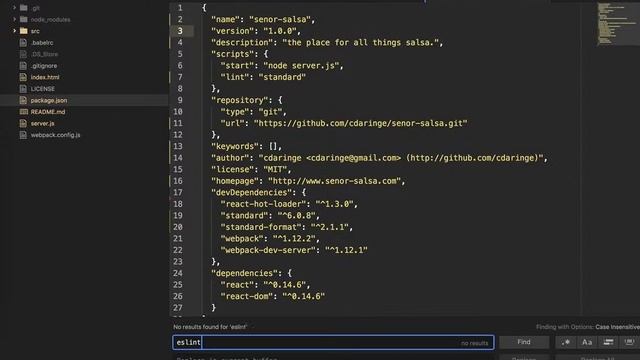Viewport: 640px width, 360px height.
Task: Click the "lint": "standard" line
Action: tap(263, 77)
